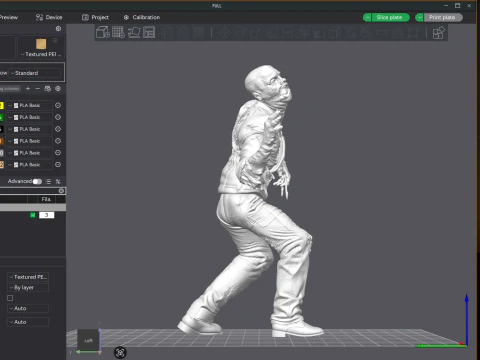Viewport: 480px width, 360px height.
Task: Expand the orange filament PLA Basic dropdown
Action: coord(29,141)
